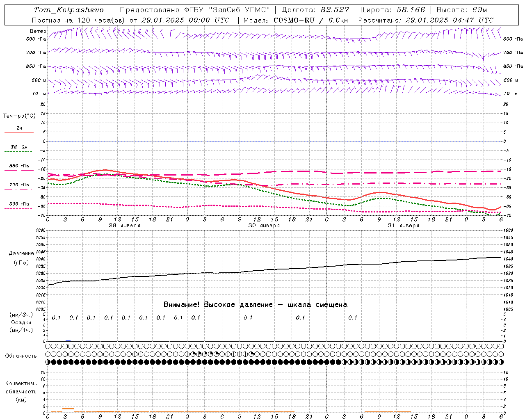Screen dimensions: 525x420
Task: Click the Давление pressure panel label
Action: coord(21,253)
